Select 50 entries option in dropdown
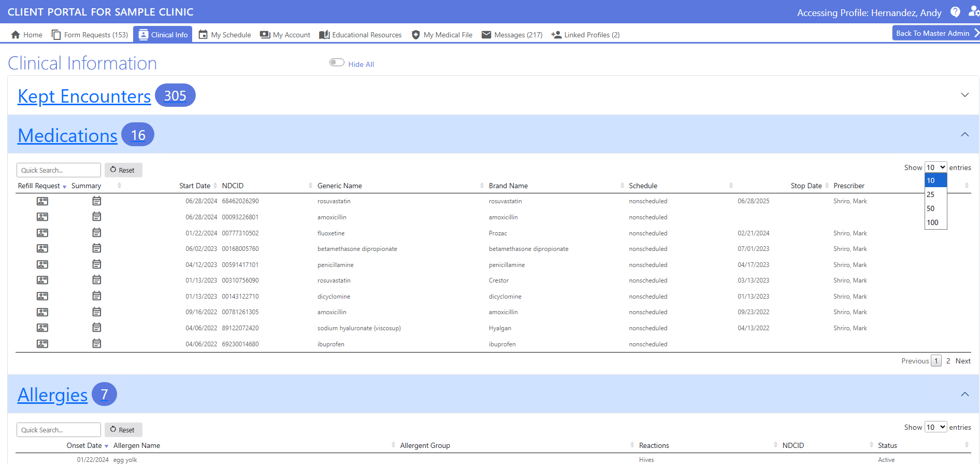The width and height of the screenshot is (980, 464). click(x=935, y=208)
